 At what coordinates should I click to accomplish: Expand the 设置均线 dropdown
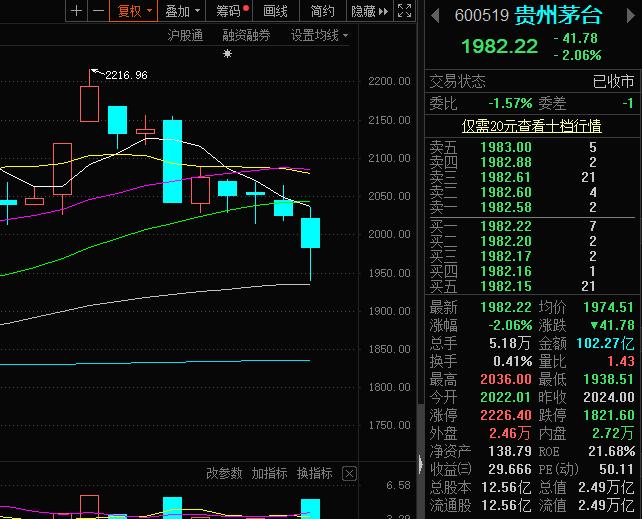tap(319, 36)
